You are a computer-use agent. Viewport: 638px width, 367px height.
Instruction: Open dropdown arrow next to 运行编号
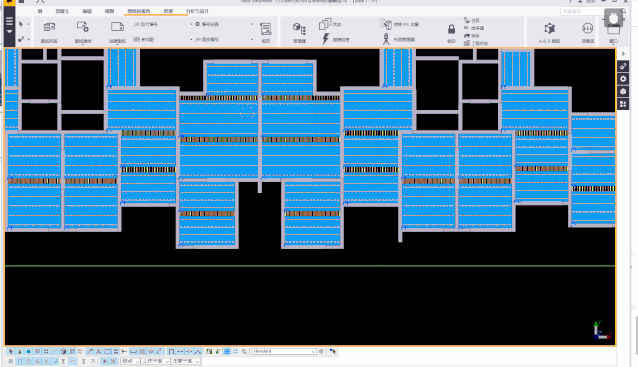(191, 24)
